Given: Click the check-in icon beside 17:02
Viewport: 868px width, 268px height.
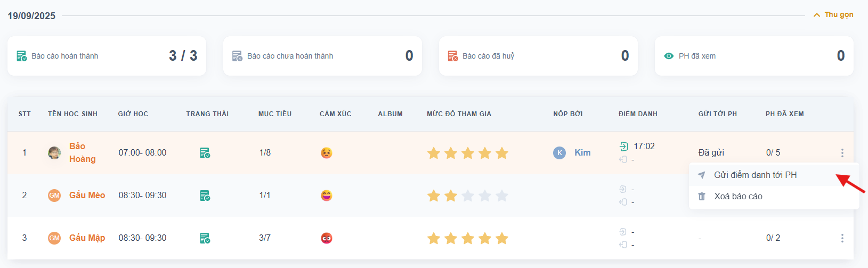Looking at the screenshot, I should [623, 147].
